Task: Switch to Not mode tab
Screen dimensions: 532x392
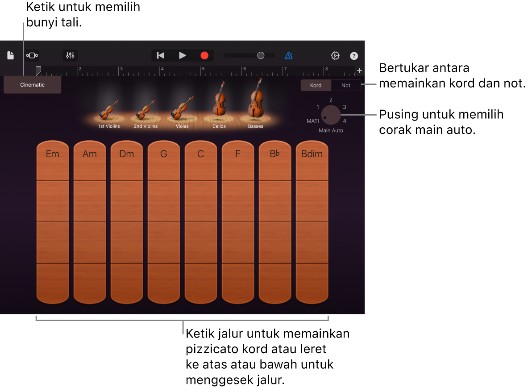Action: (x=346, y=85)
